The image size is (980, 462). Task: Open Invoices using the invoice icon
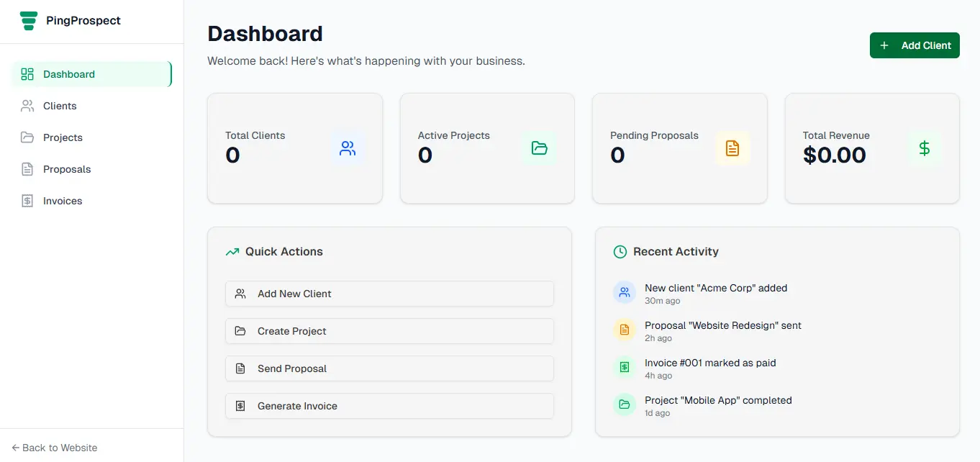coord(27,200)
